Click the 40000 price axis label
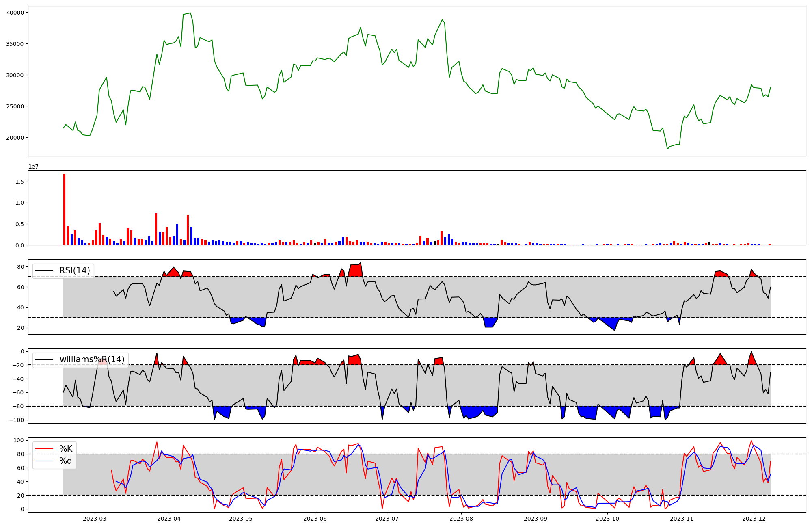 [x=15, y=13]
